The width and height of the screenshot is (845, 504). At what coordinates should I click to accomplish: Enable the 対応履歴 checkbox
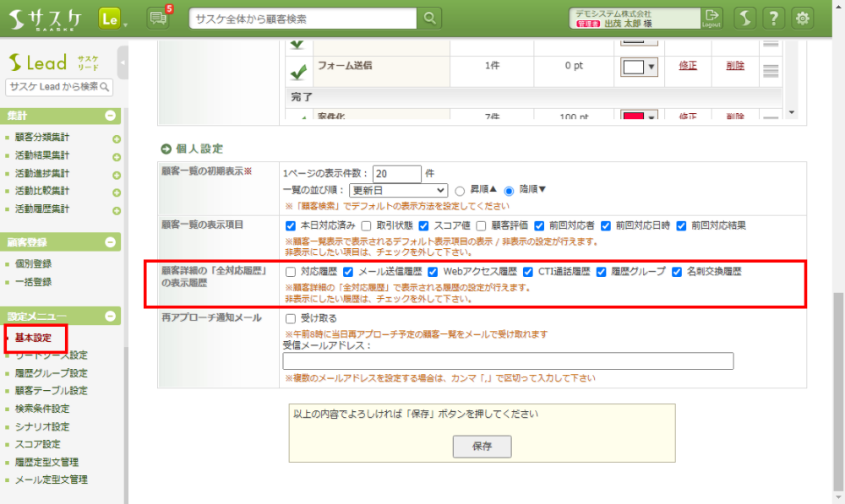coord(291,272)
